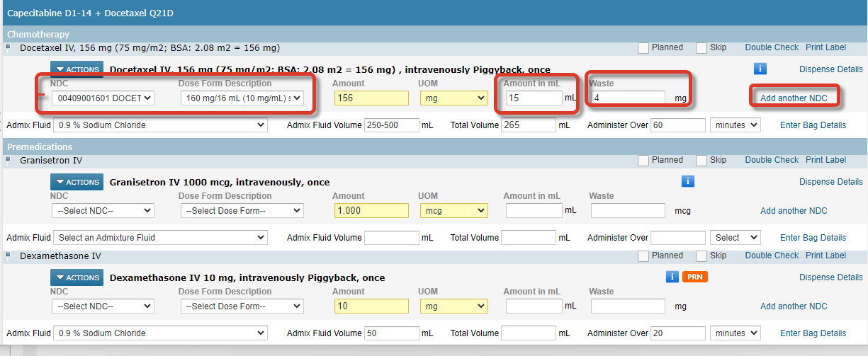Open Granisetron Admix Fluid dropdown
868x356 pixels.
tap(162, 238)
